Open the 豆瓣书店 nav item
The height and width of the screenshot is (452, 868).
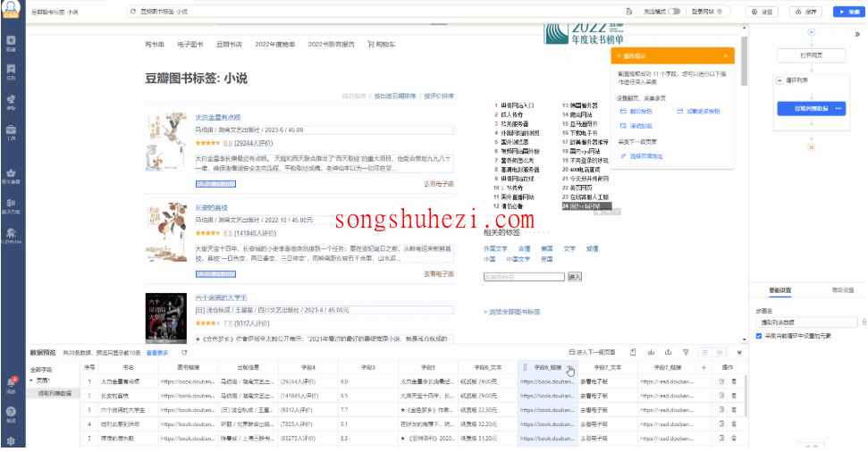click(229, 45)
